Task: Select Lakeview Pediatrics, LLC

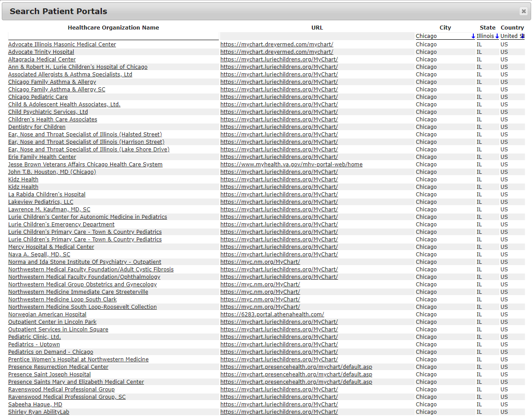Action: pyautogui.click(x=41, y=202)
